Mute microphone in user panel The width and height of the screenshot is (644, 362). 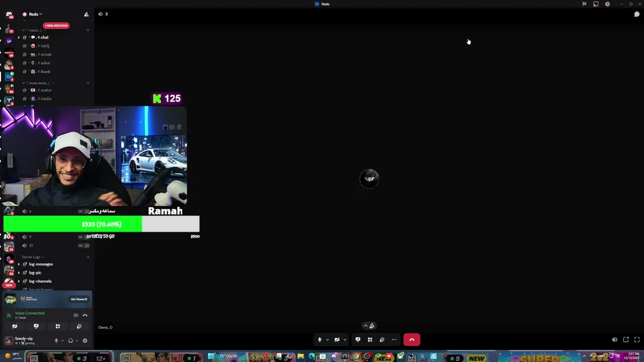(56, 340)
